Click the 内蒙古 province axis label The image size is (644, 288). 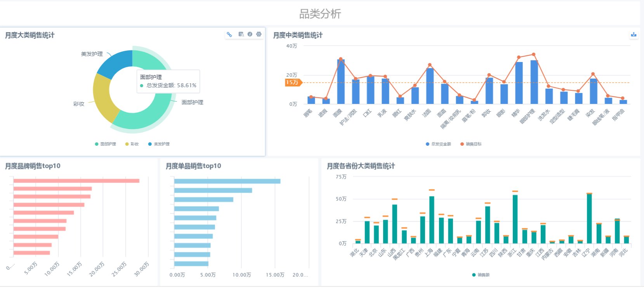click(547, 254)
